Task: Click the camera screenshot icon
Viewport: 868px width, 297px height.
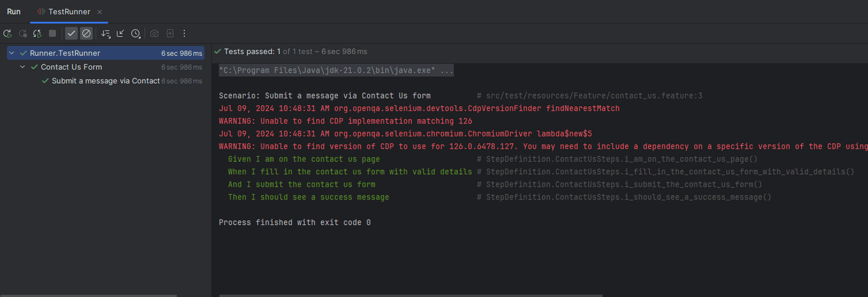Action: (x=154, y=33)
